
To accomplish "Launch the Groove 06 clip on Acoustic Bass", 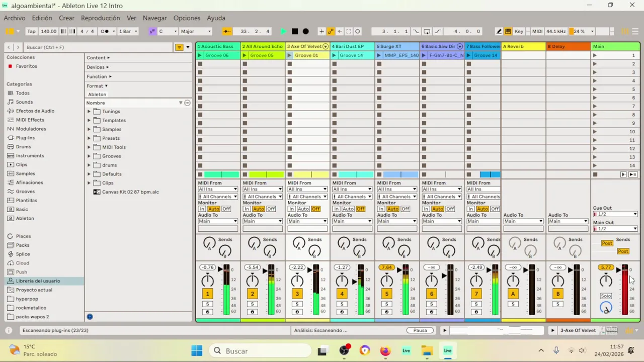I will tap(200, 55).
